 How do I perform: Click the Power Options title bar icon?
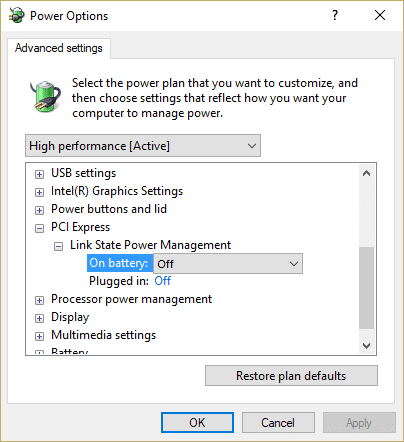pos(17,15)
